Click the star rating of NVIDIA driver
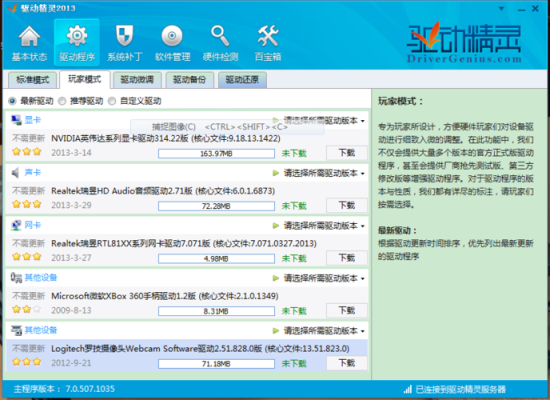The height and width of the screenshot is (400, 550). coord(27,152)
